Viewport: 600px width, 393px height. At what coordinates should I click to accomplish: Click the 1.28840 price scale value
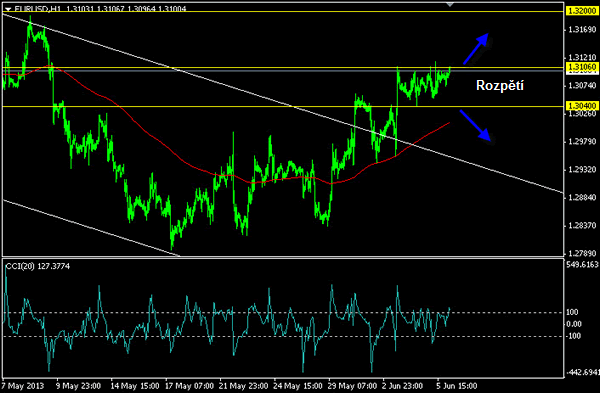[582, 197]
